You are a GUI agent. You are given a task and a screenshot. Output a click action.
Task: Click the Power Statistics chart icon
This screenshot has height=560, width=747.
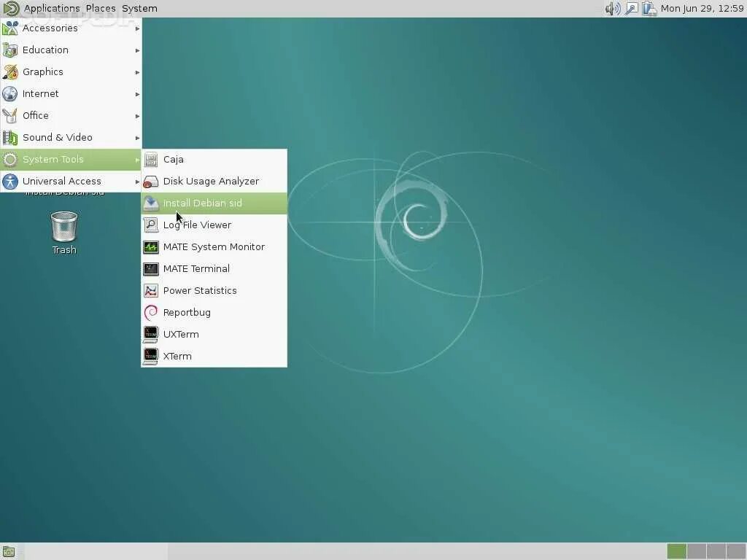click(151, 291)
